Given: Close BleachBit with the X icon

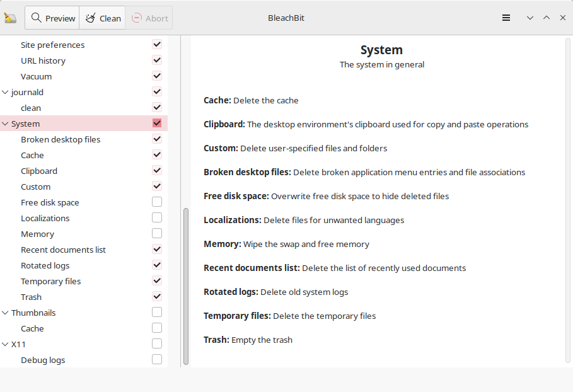Looking at the screenshot, I should (563, 18).
